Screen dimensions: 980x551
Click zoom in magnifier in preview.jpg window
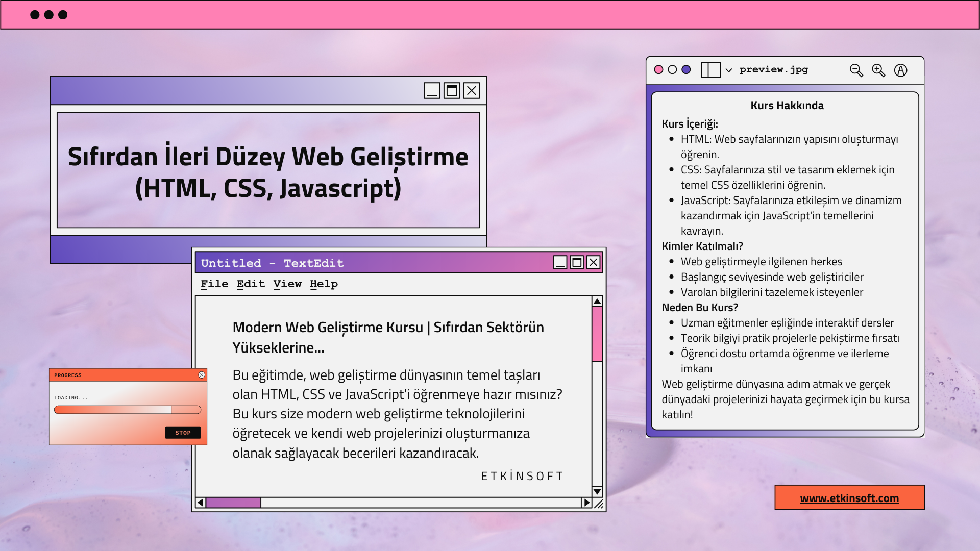pos(878,70)
